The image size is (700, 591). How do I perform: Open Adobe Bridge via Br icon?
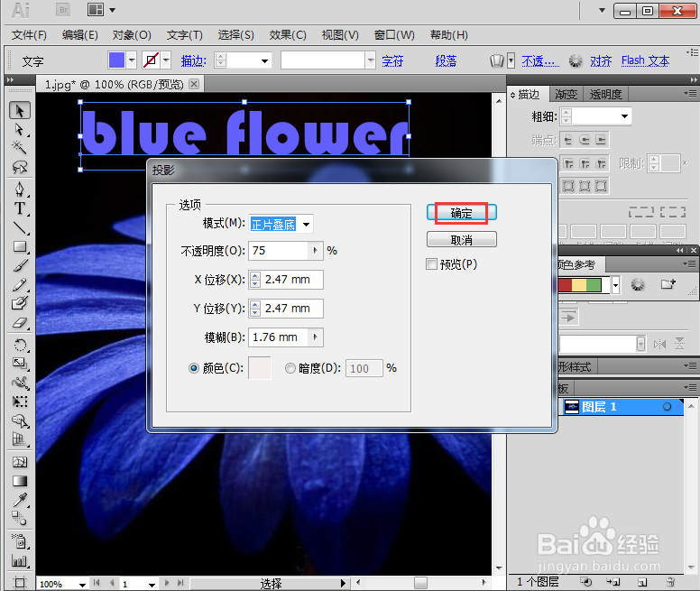[x=63, y=10]
